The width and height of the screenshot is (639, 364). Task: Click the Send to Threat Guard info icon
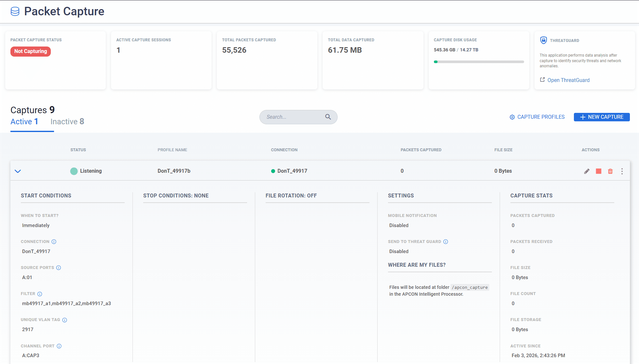446,241
